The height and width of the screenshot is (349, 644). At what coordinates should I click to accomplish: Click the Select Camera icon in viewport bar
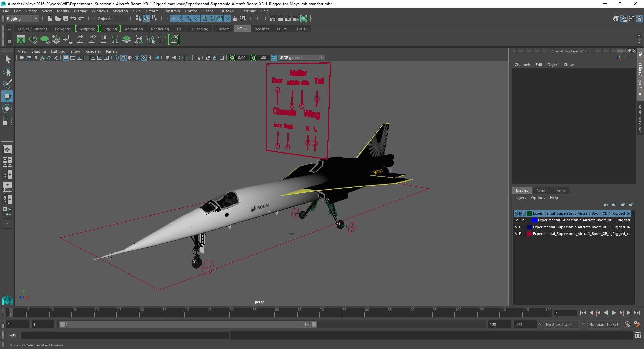pyautogui.click(x=22, y=58)
